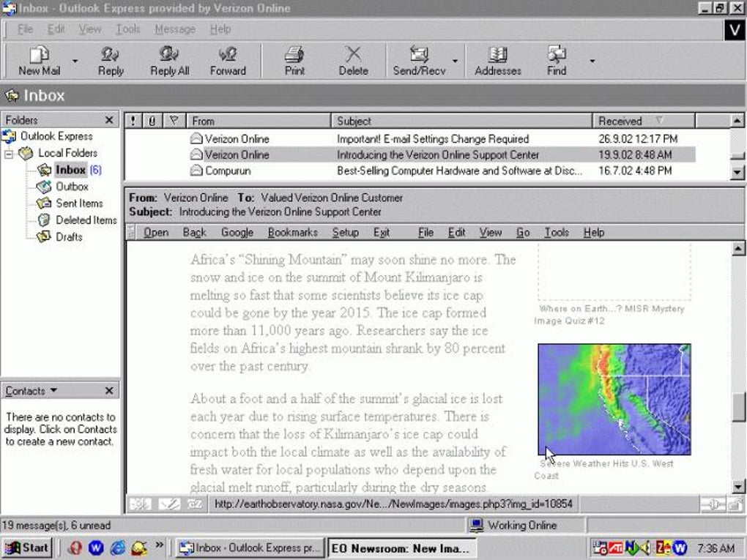Image resolution: width=747 pixels, height=560 pixels.
Task: Click the preview pane vertical scroll thumb
Action: click(738, 407)
